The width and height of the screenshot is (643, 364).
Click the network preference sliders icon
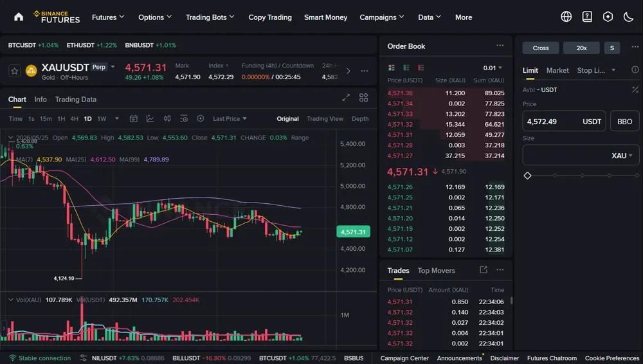click(83, 358)
